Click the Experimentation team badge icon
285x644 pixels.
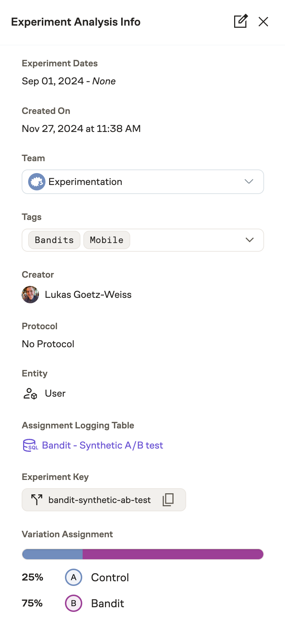[x=36, y=182]
